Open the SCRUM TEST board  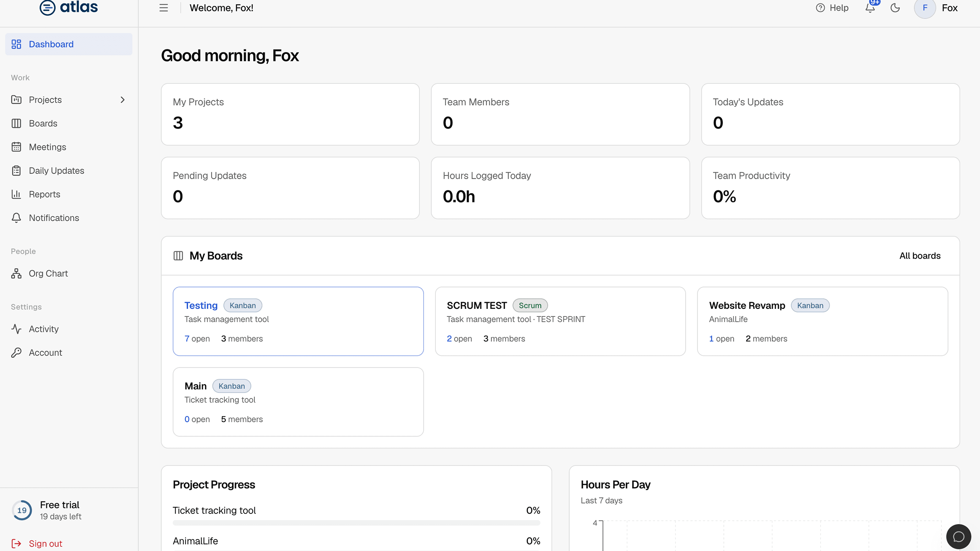(560, 321)
